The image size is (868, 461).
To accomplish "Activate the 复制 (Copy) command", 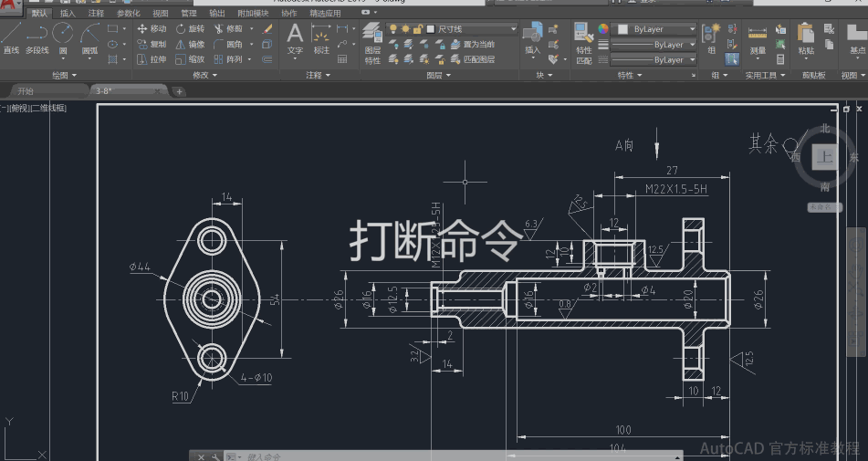I will (x=152, y=44).
